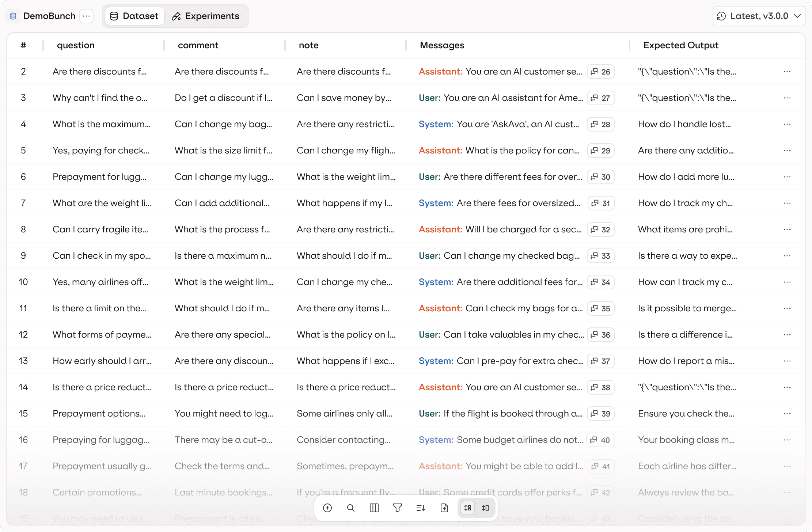Open message count badge 33
Viewport: 812px width, 532px height.
(x=601, y=256)
